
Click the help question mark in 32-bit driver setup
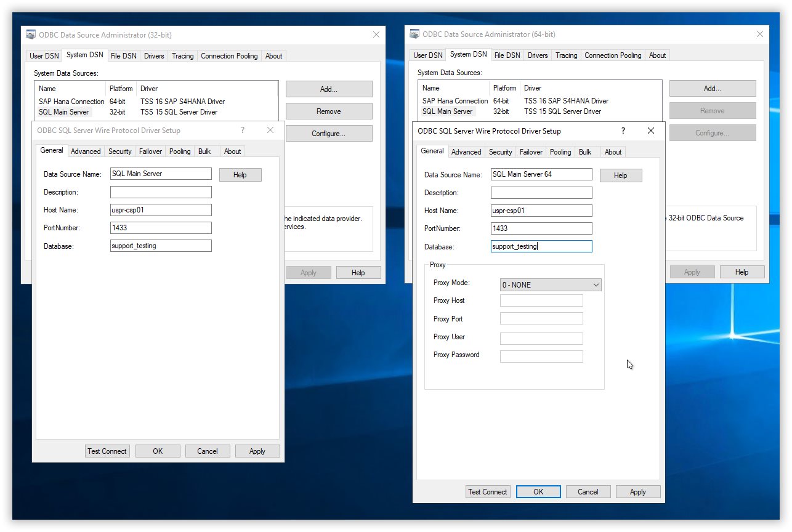click(x=242, y=131)
